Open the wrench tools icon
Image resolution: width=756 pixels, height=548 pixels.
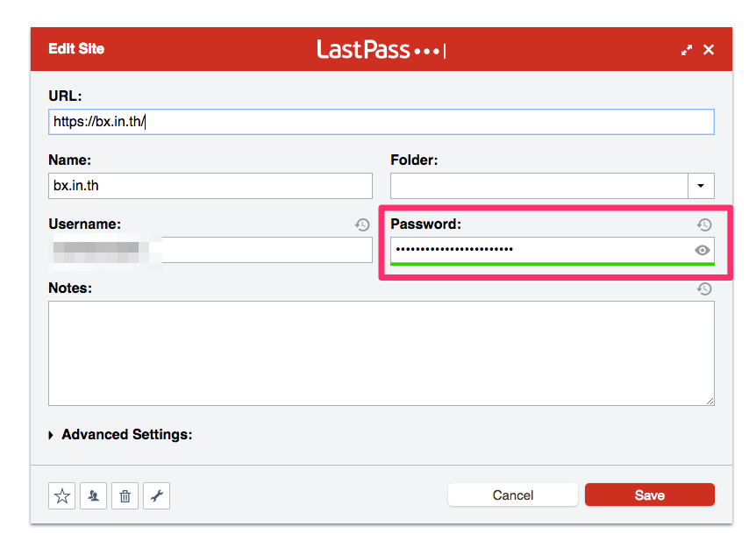pyautogui.click(x=156, y=496)
